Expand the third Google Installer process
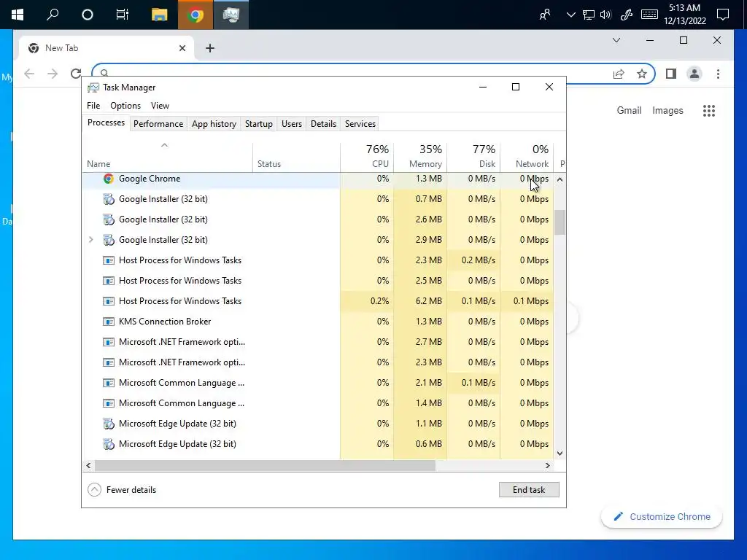The height and width of the screenshot is (560, 747). click(90, 239)
